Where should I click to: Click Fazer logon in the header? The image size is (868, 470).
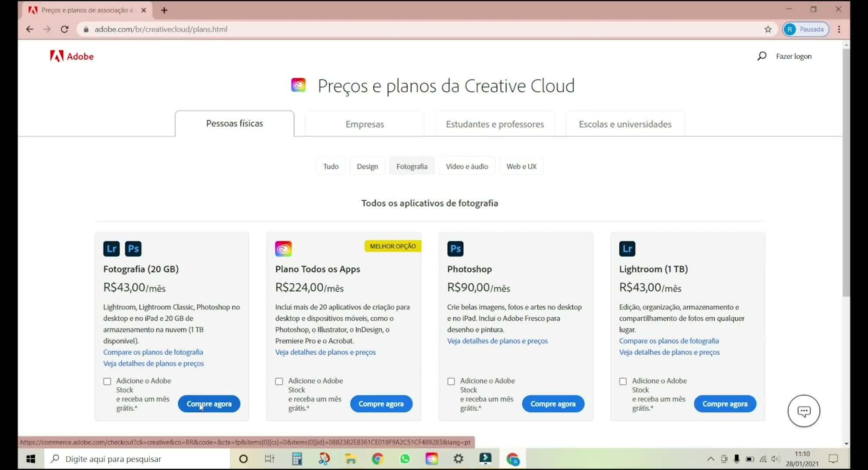pos(794,56)
